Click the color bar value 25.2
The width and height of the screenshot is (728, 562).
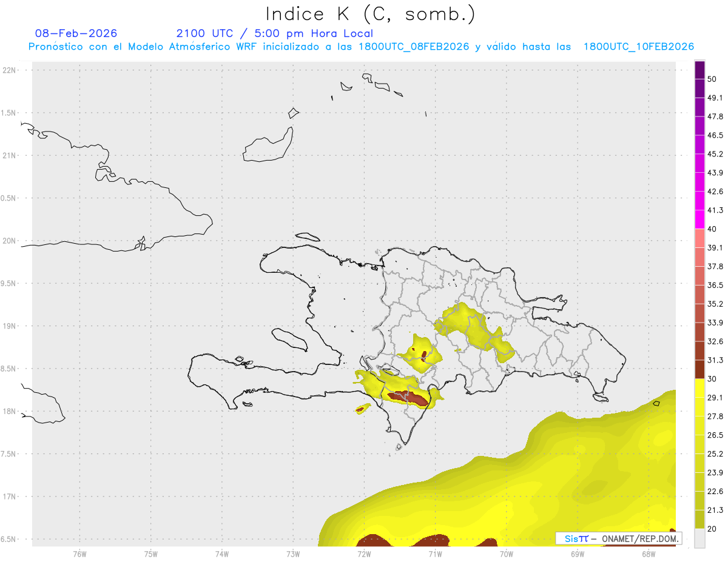(715, 454)
